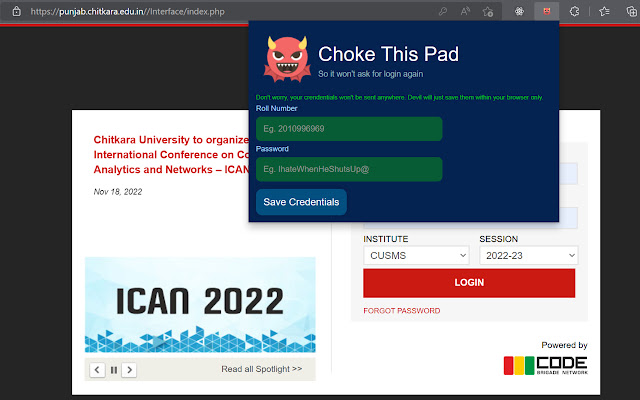
Task: Click the Nov 18, 2022 date text
Action: click(x=118, y=192)
